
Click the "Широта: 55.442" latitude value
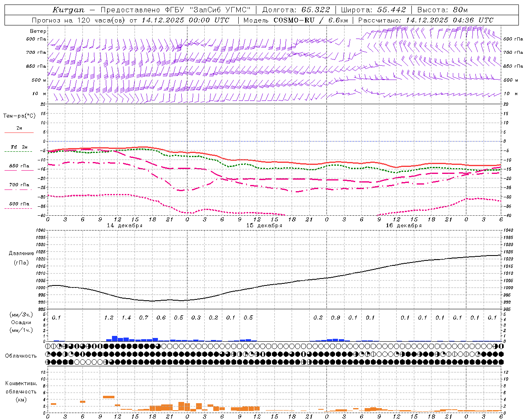[x=373, y=10]
